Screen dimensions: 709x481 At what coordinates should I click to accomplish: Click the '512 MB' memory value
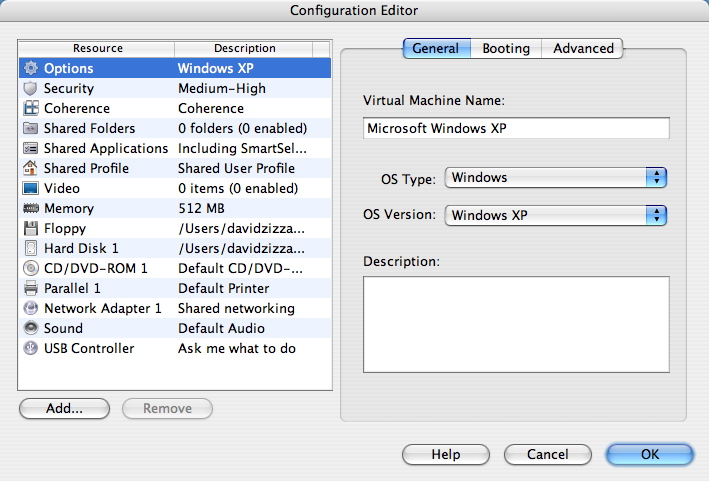tap(201, 208)
